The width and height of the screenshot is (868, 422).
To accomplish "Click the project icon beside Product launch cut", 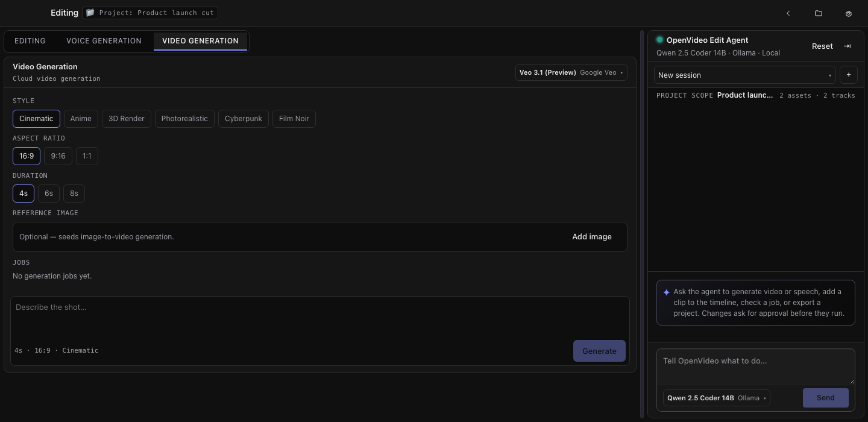I will (90, 13).
